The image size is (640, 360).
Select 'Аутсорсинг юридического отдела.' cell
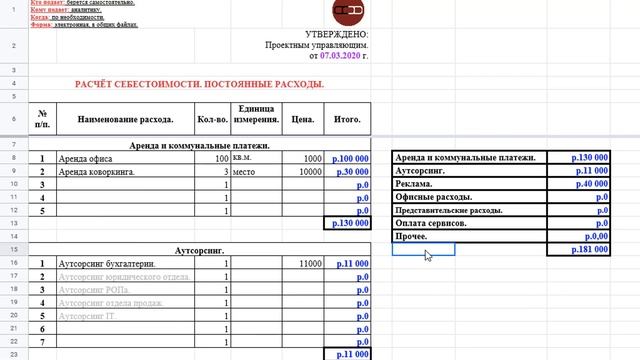pyautogui.click(x=125, y=276)
